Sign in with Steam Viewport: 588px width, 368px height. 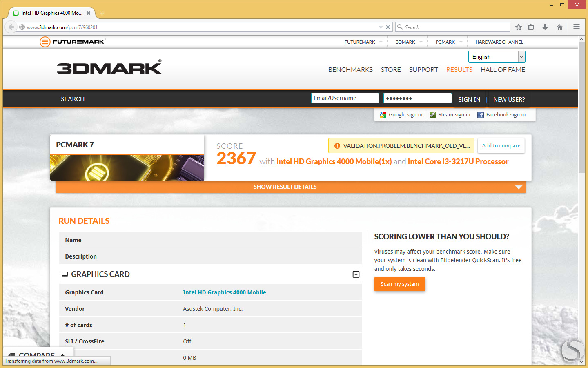(x=450, y=115)
